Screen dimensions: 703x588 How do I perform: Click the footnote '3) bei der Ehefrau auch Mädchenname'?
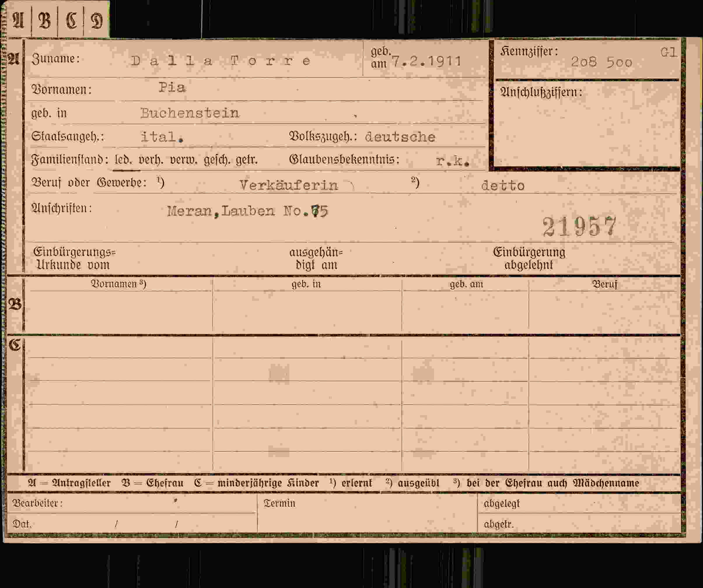tap(546, 483)
